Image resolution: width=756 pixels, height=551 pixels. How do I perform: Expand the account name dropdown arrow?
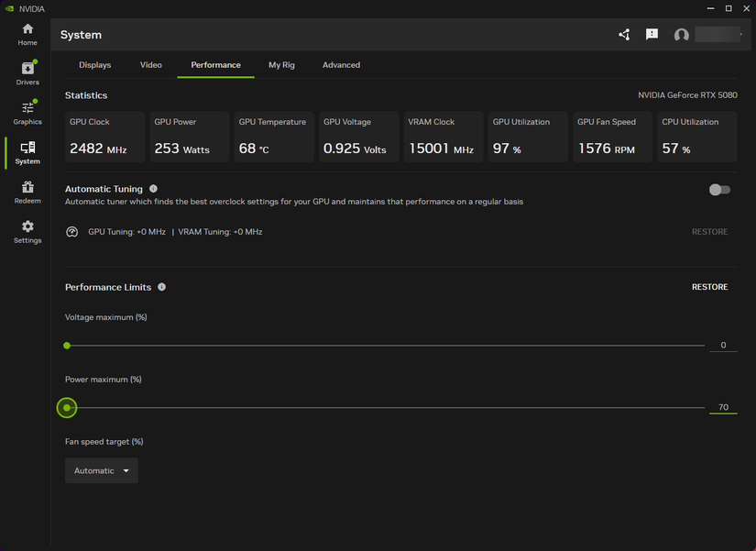[740, 34]
